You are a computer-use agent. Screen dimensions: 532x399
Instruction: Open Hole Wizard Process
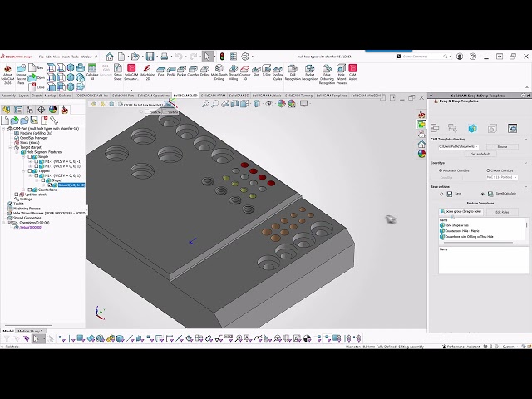click(341, 74)
